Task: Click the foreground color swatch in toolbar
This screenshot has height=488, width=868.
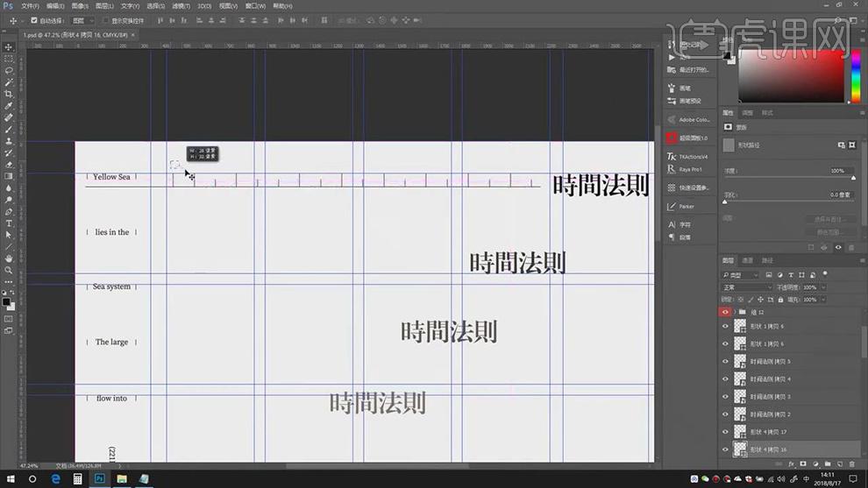Action: [6, 302]
